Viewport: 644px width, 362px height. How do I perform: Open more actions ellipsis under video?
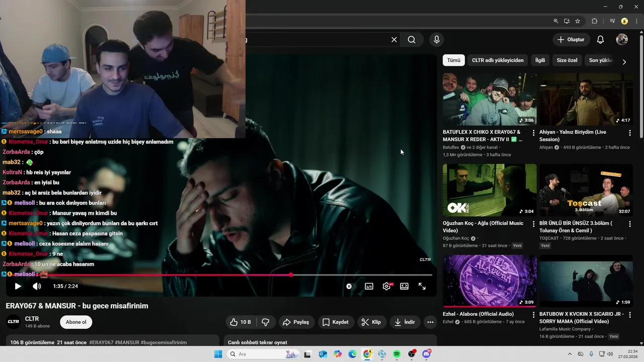point(430,322)
